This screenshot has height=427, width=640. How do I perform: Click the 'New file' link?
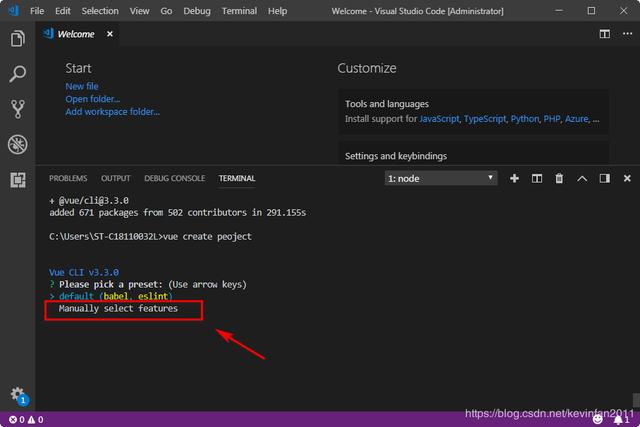point(82,86)
